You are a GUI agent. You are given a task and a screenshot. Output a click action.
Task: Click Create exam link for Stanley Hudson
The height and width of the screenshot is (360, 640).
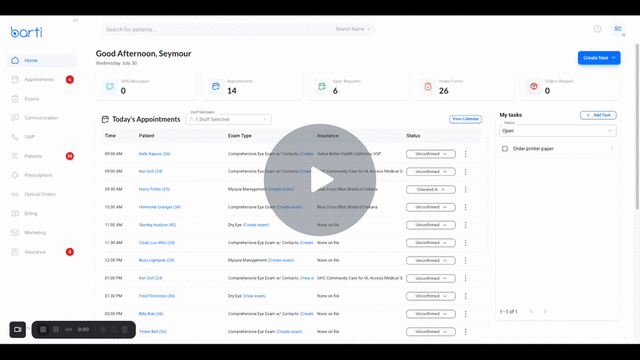[x=256, y=225]
